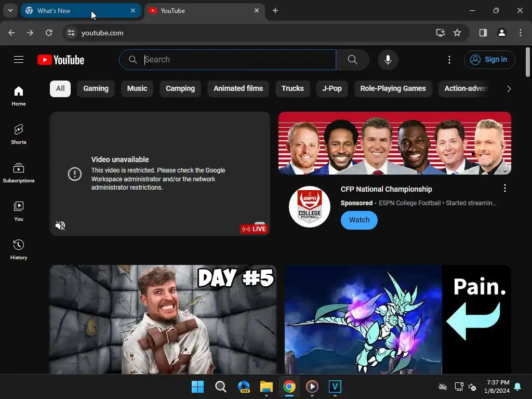Install YouTube app icon in address bar

click(441, 33)
